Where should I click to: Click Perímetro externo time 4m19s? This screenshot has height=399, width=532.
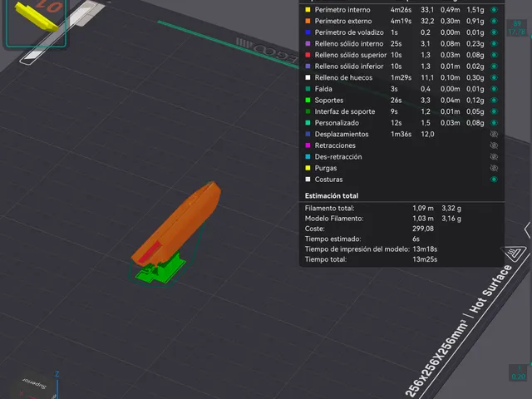(401, 21)
